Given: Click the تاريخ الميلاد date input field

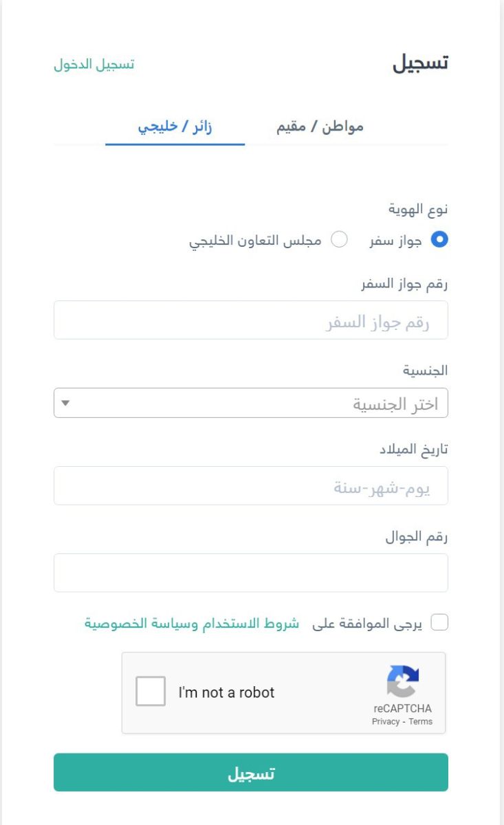Looking at the screenshot, I should point(251,485).
